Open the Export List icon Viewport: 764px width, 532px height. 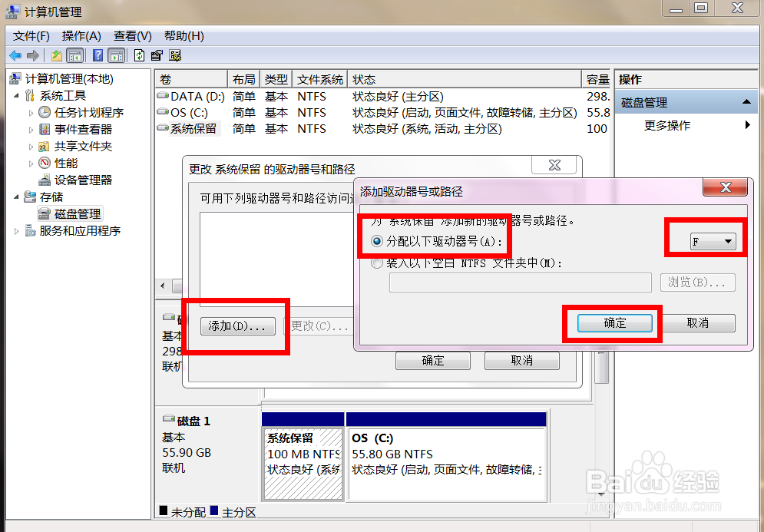tap(156, 55)
